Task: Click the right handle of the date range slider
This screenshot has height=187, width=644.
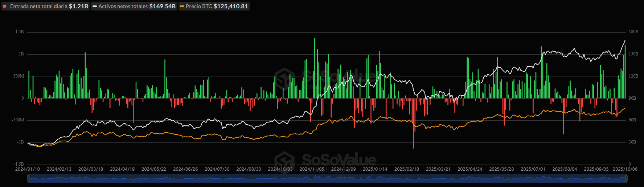Action: click(627, 178)
